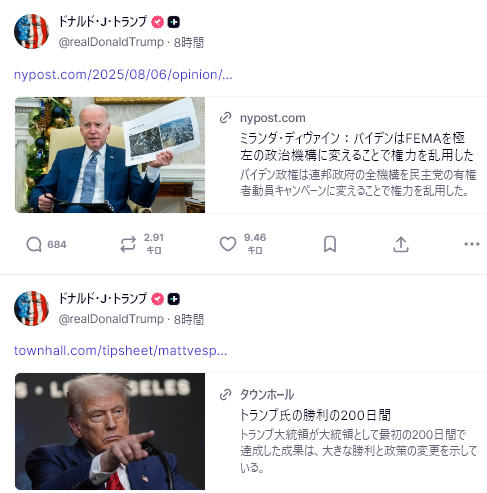Open the Biden photo preview thumbnail
The height and width of the screenshot is (493, 487).
[x=110, y=155]
